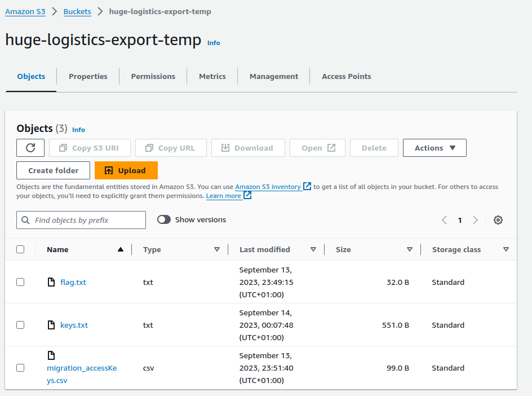Click the file icon beside flag.txt
This screenshot has width=532, height=396.
coord(51,282)
